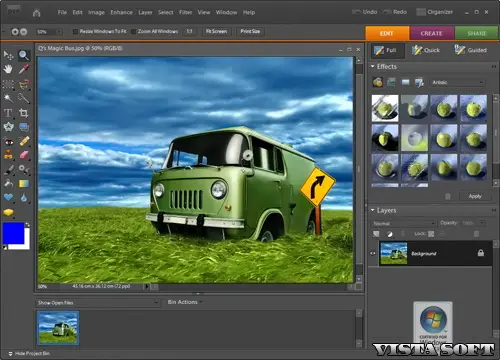Open the Normal blend mode dropdown
The image size is (500, 360).
pyautogui.click(x=404, y=223)
